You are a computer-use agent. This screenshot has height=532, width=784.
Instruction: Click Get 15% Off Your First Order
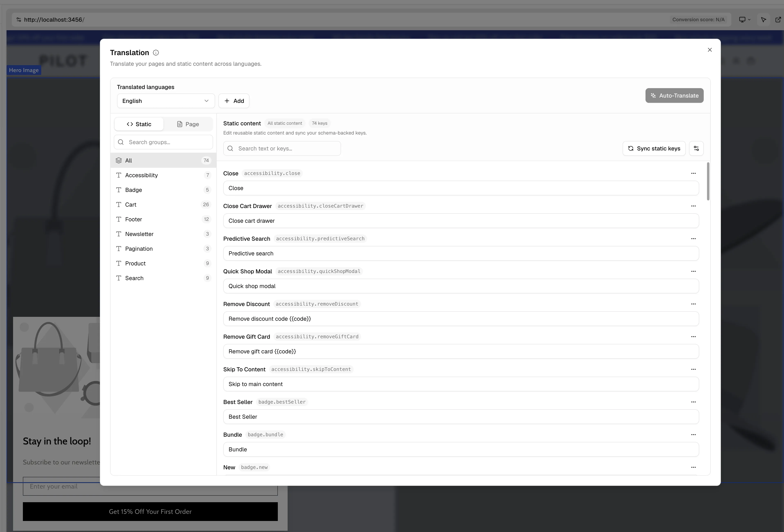150,511
